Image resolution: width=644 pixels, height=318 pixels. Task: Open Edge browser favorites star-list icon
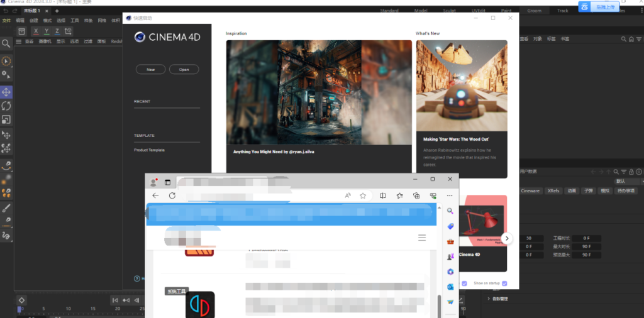(399, 195)
